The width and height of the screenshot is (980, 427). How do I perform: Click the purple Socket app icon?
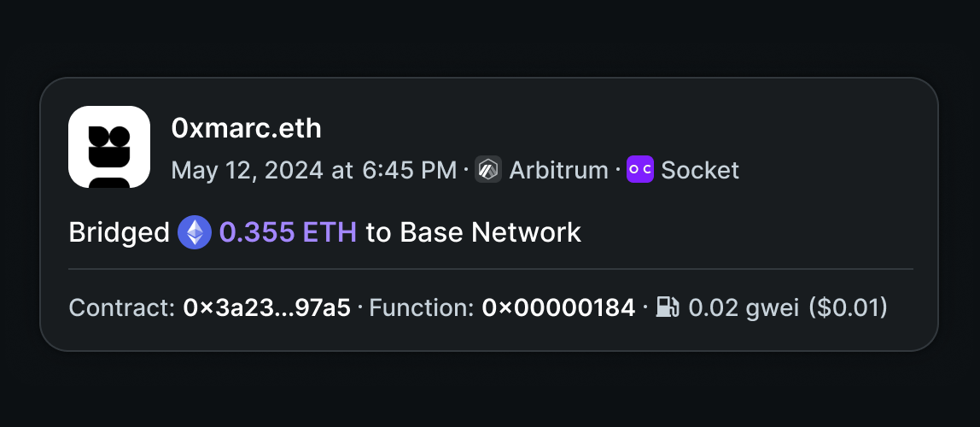coord(640,169)
